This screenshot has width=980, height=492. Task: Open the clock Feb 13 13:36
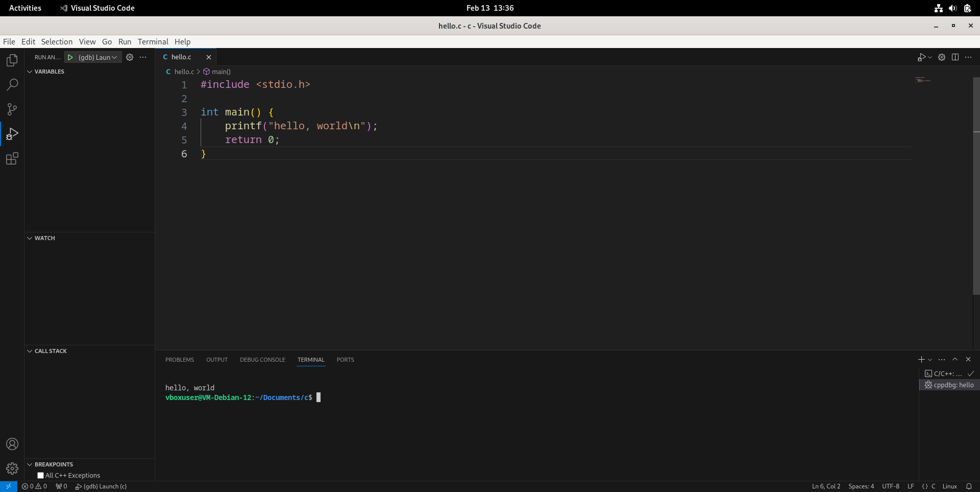point(490,8)
